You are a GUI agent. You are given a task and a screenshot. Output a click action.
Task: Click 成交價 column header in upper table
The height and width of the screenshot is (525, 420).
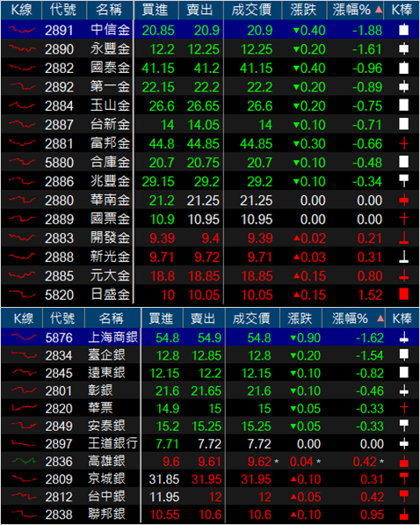(252, 10)
